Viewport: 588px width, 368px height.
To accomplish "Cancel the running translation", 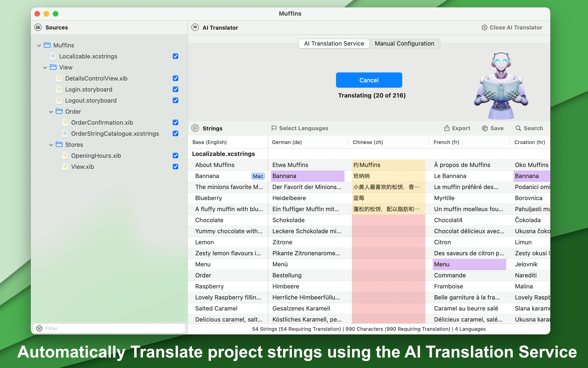I will coord(369,80).
